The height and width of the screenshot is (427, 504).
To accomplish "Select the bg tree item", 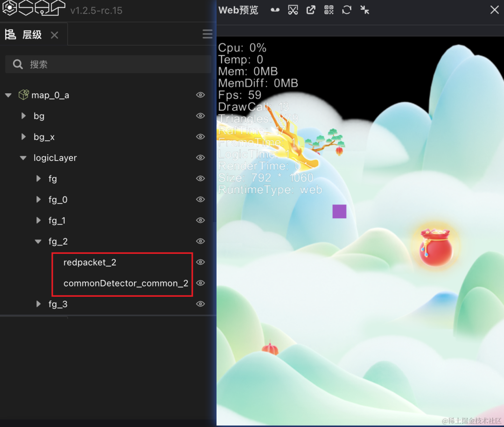I will point(39,116).
